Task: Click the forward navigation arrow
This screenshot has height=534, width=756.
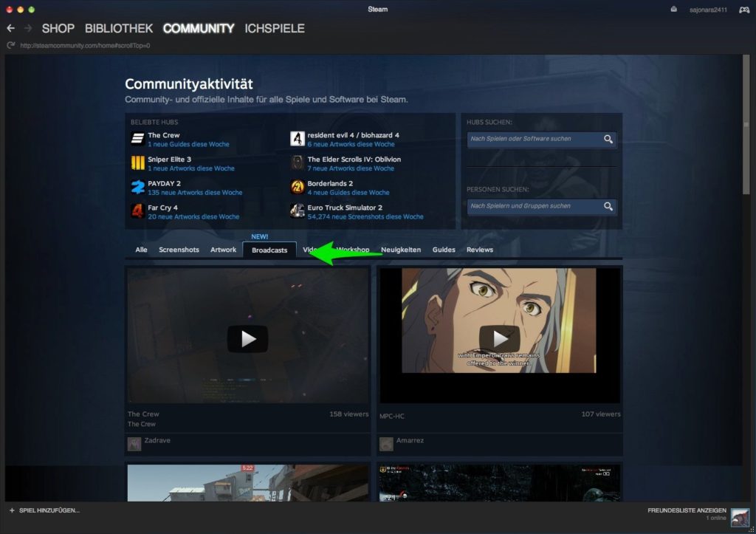Action: [x=28, y=29]
